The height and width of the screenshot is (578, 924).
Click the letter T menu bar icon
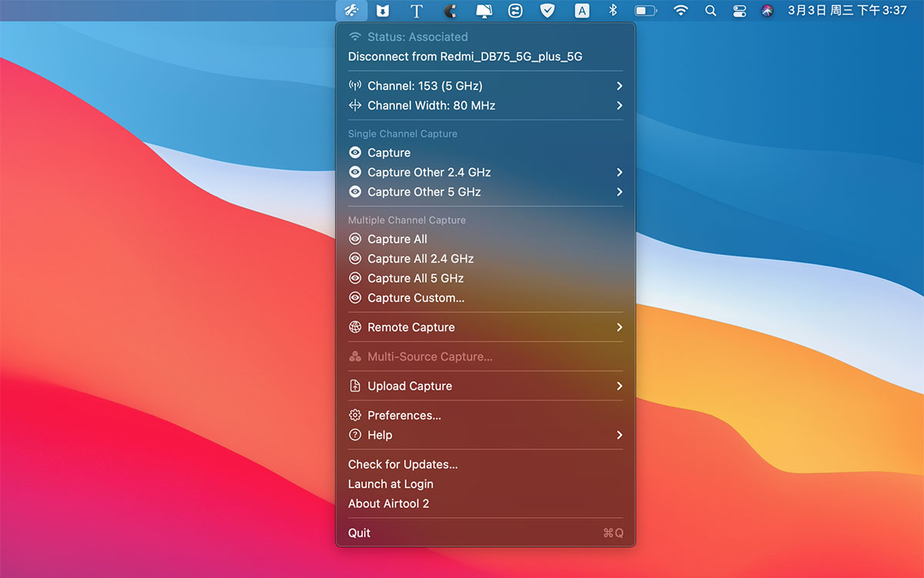(417, 11)
